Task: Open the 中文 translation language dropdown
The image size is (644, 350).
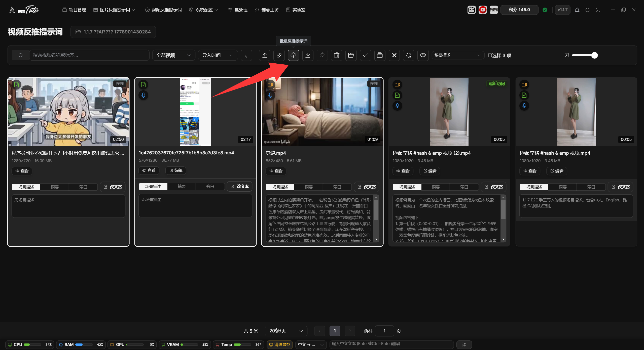Action: pos(311,344)
